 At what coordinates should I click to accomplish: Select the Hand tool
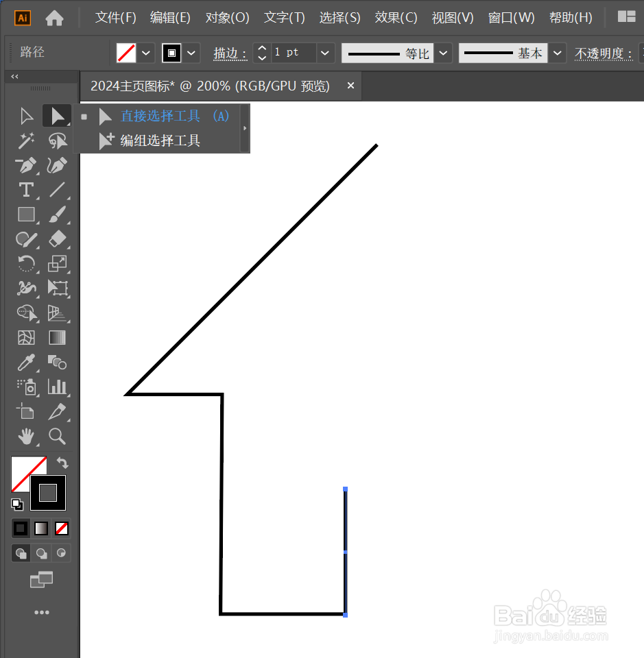tap(26, 437)
